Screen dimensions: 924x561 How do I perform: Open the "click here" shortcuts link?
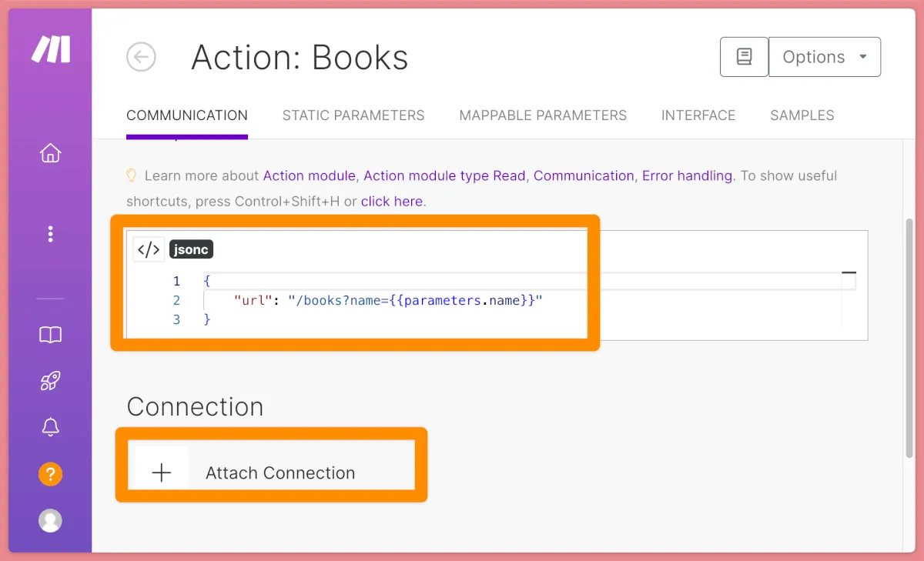click(x=391, y=202)
